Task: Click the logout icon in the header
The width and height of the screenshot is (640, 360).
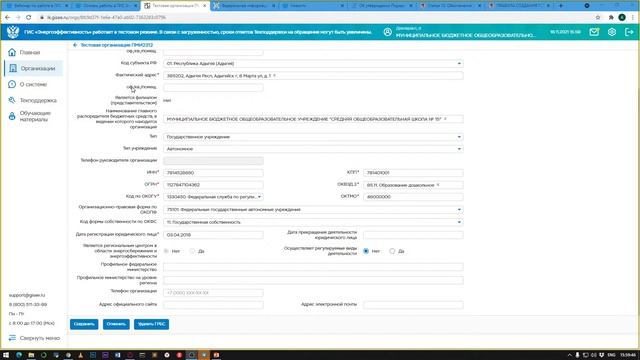Action: (629, 32)
